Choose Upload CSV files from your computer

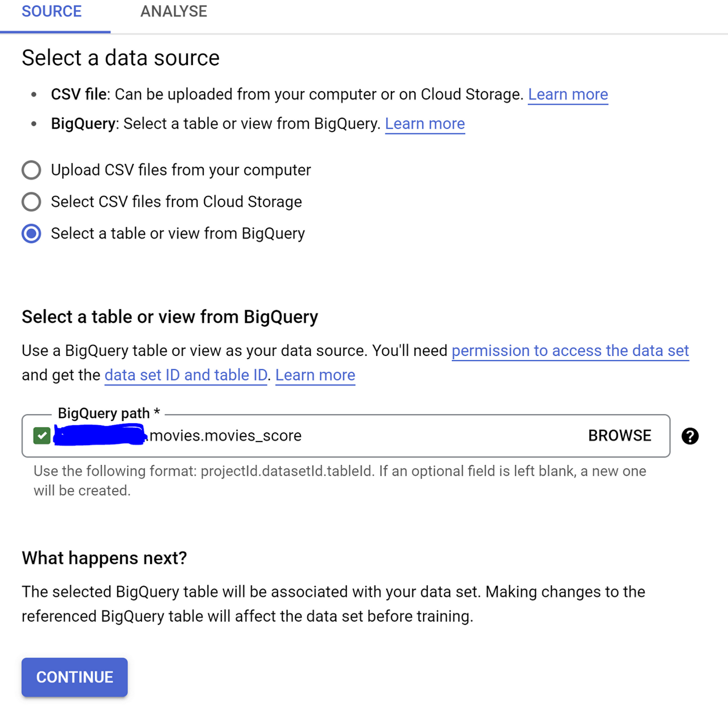coord(31,170)
